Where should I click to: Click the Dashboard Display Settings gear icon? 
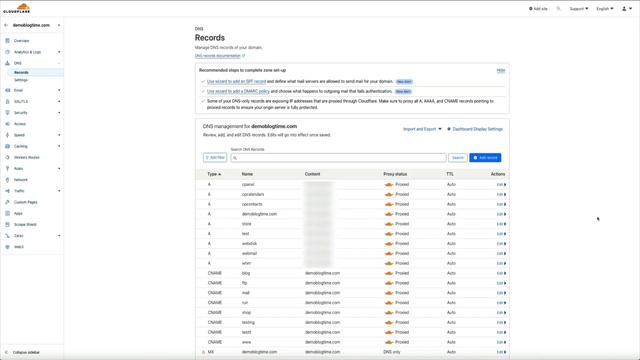449,129
